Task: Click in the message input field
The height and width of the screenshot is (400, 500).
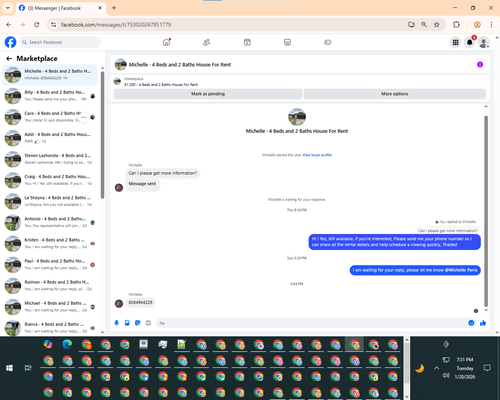Action: 312,323
